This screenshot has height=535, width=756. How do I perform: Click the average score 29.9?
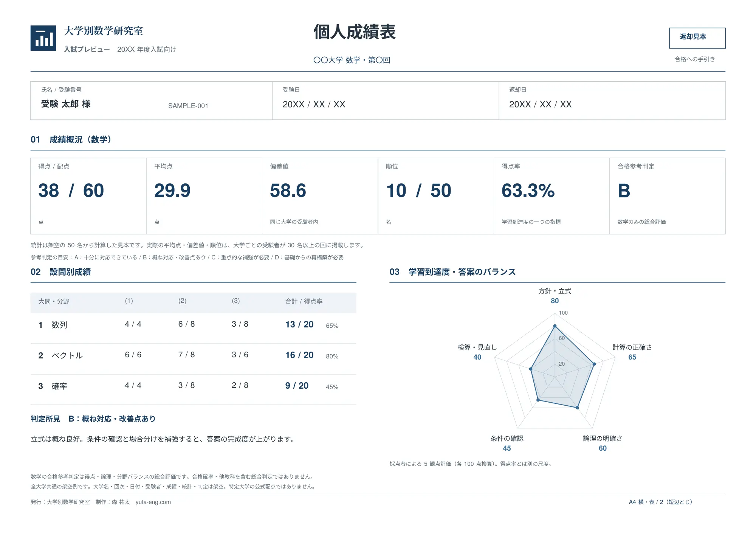172,191
